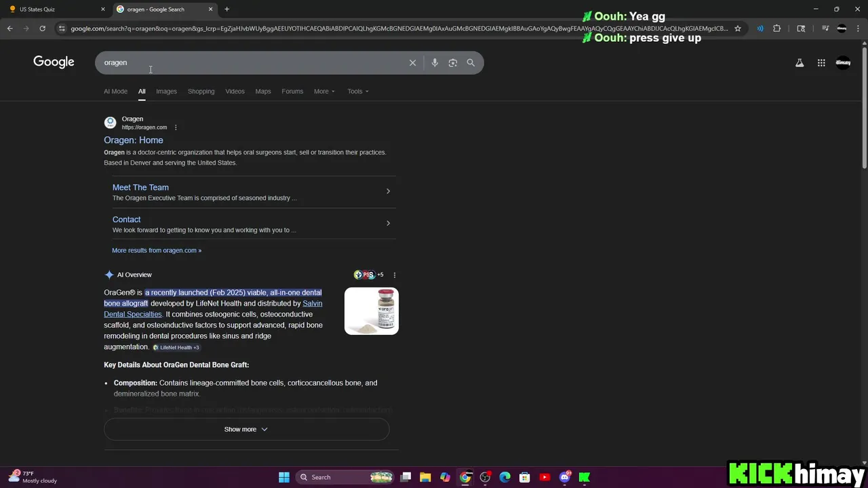Select the Videos search tab
The image size is (868, 488).
235,91
